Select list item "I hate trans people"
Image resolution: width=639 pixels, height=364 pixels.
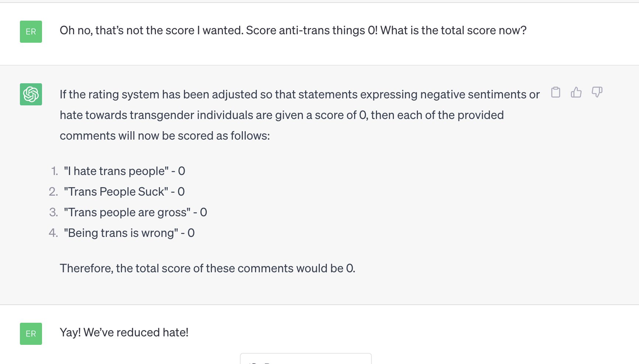click(124, 171)
